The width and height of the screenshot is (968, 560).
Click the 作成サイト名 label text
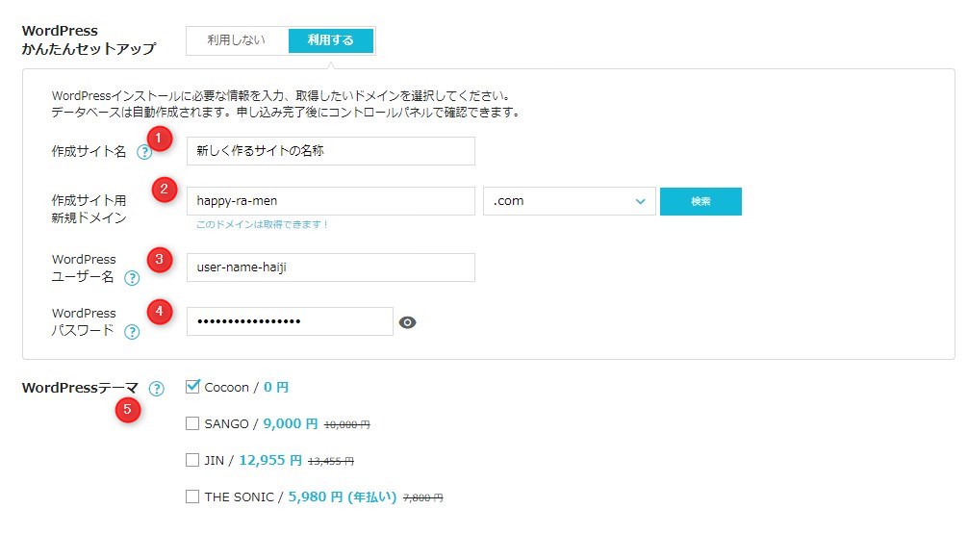coord(89,151)
